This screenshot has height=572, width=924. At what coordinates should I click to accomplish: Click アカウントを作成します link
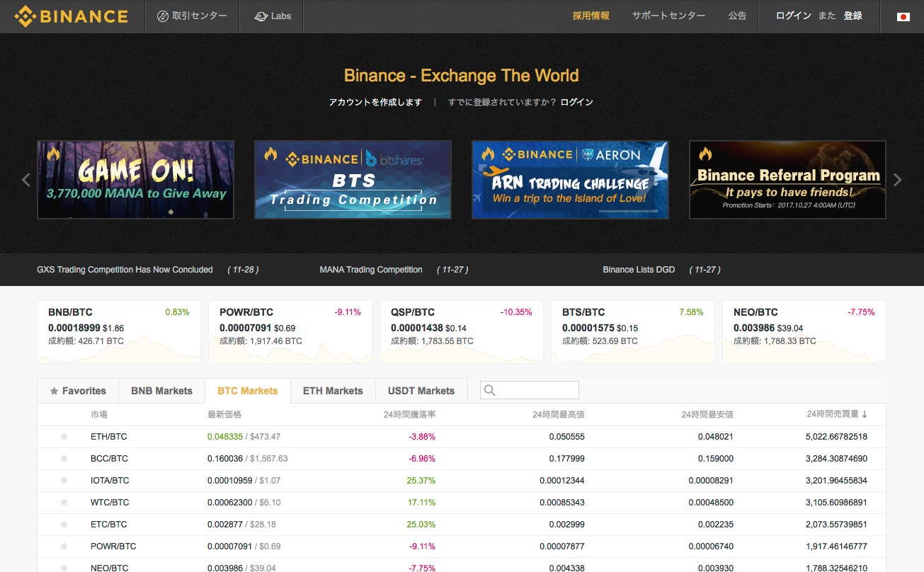375,102
